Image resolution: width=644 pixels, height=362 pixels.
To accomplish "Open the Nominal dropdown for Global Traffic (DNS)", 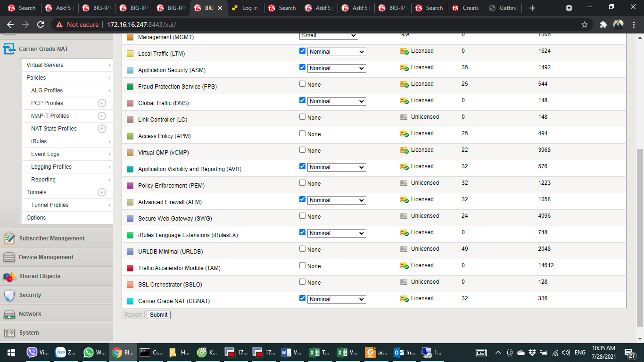I will pos(337,101).
